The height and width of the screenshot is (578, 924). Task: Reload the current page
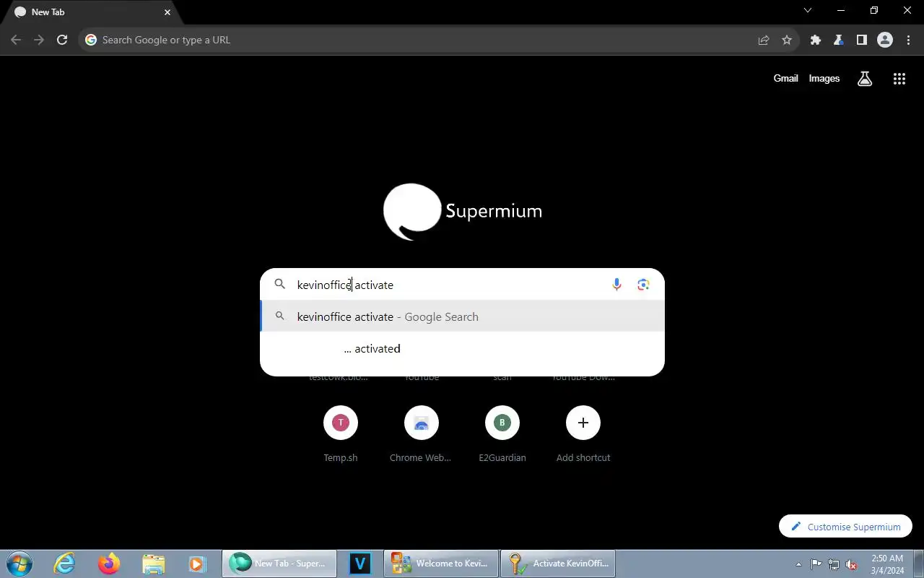tap(62, 40)
